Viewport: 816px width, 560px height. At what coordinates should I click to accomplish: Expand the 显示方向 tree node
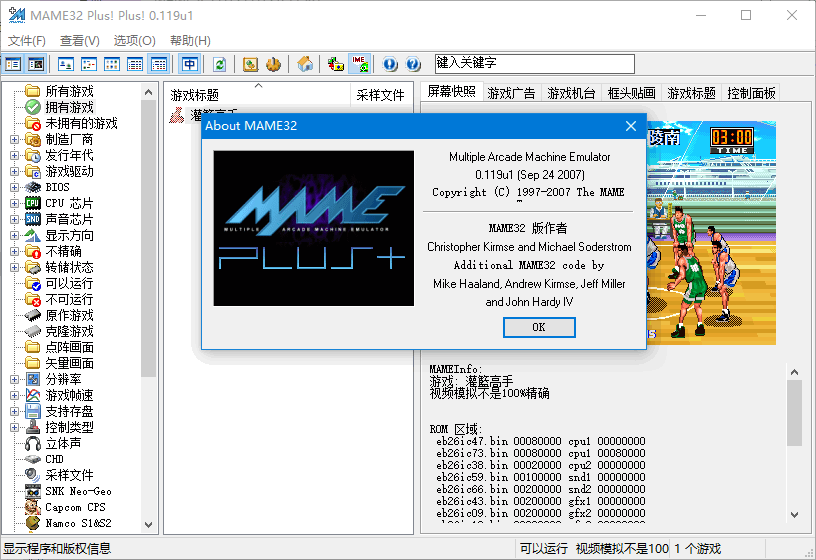click(15, 235)
